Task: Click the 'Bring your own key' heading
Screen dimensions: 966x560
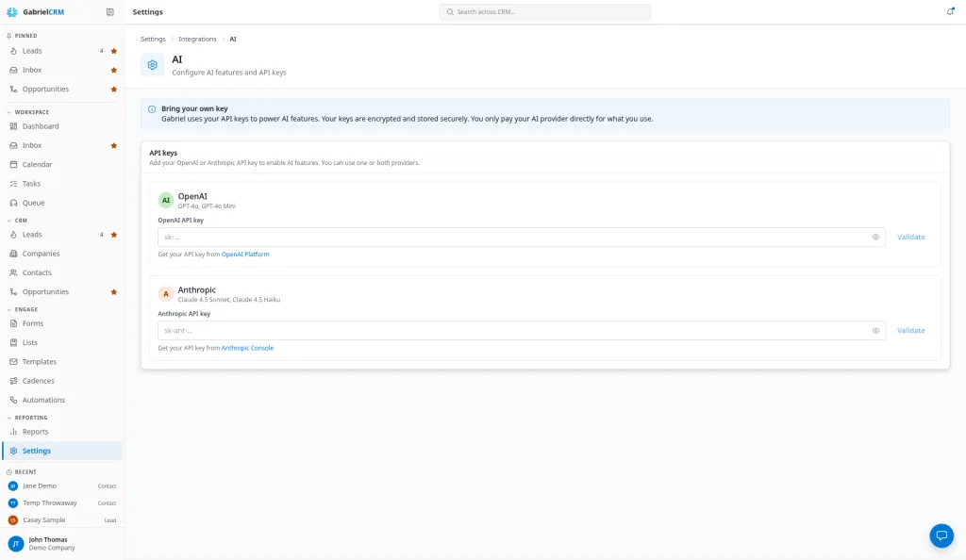Action: click(x=194, y=108)
